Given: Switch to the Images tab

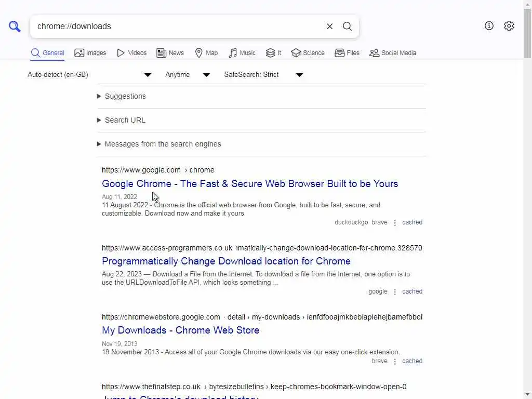Looking at the screenshot, I should [x=90, y=53].
